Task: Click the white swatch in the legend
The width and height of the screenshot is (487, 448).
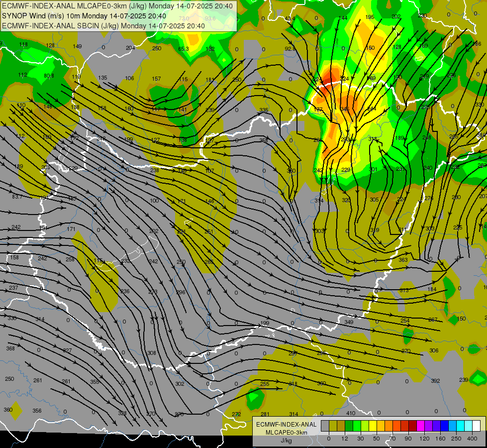Action: [x=476, y=426]
